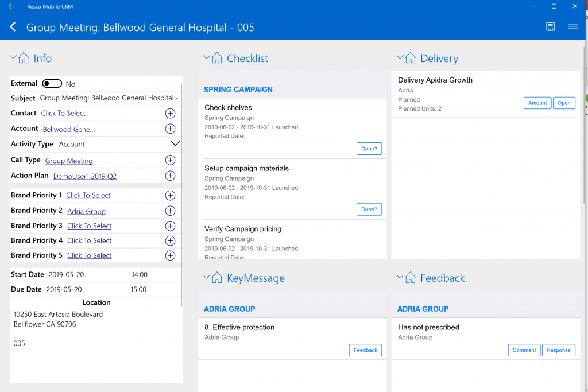
Task: Click the SPRING CAMPAIGN group header
Action: (x=238, y=89)
